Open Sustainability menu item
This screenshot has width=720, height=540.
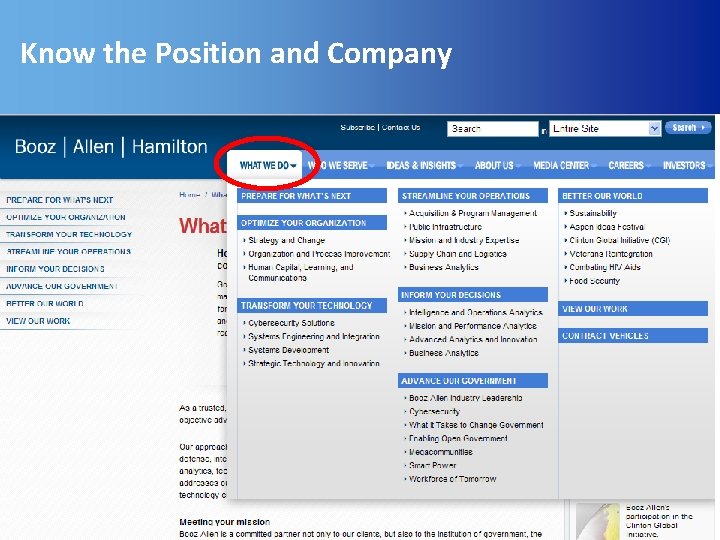593,213
